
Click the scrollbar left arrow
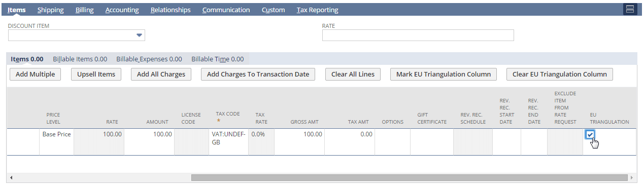(x=11, y=177)
